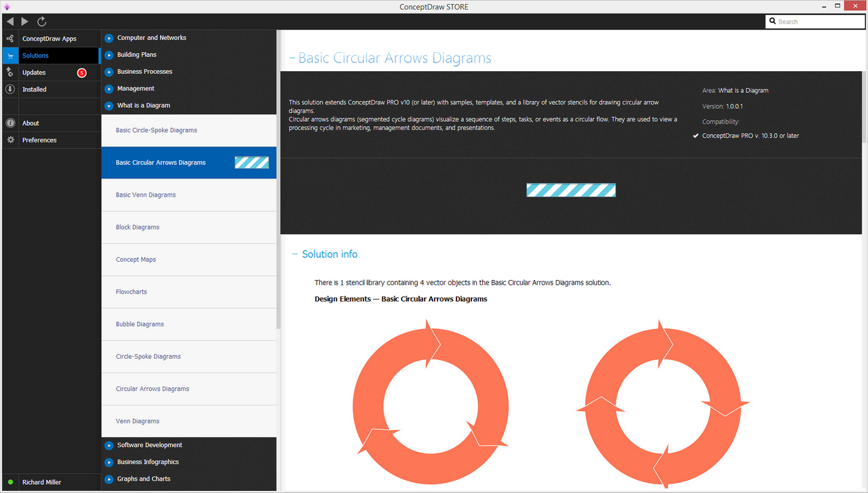Image resolution: width=868 pixels, height=493 pixels.
Task: Expand the Management category
Action: pos(108,89)
